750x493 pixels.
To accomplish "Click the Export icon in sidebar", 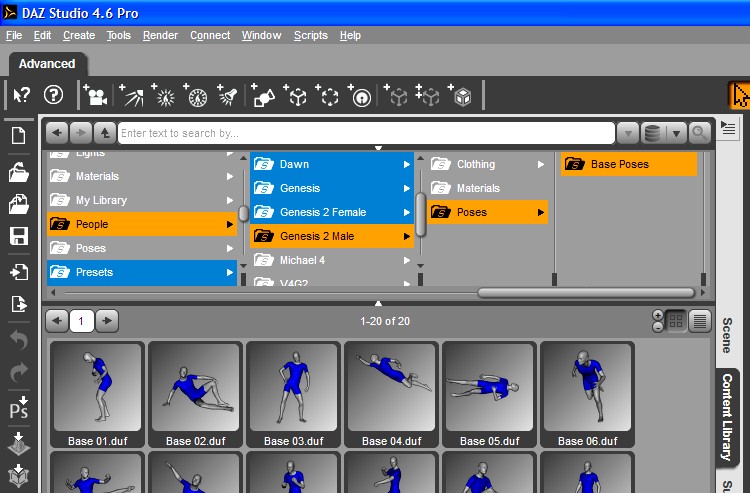I will coord(19,304).
